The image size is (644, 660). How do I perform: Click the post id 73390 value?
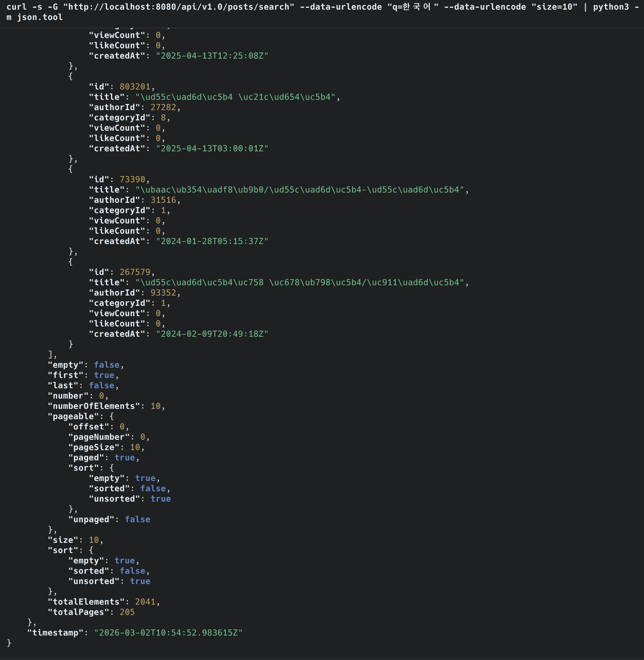tap(132, 179)
